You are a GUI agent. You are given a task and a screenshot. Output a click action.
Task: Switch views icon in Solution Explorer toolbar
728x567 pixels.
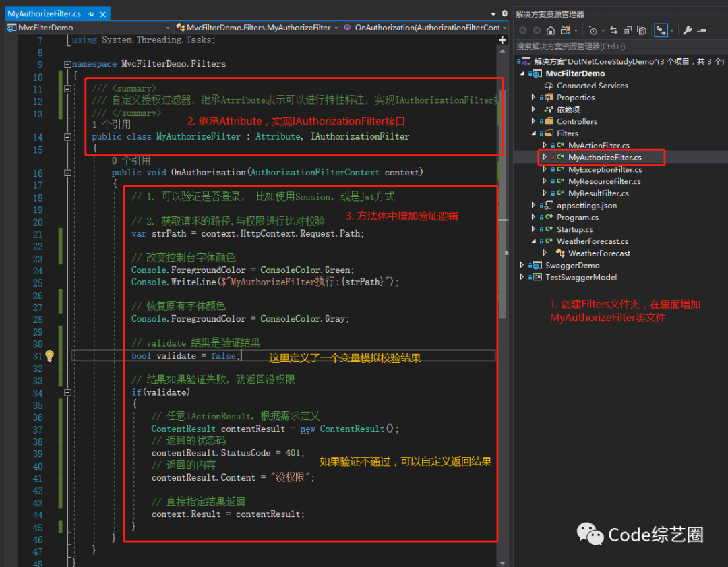[x=565, y=30]
